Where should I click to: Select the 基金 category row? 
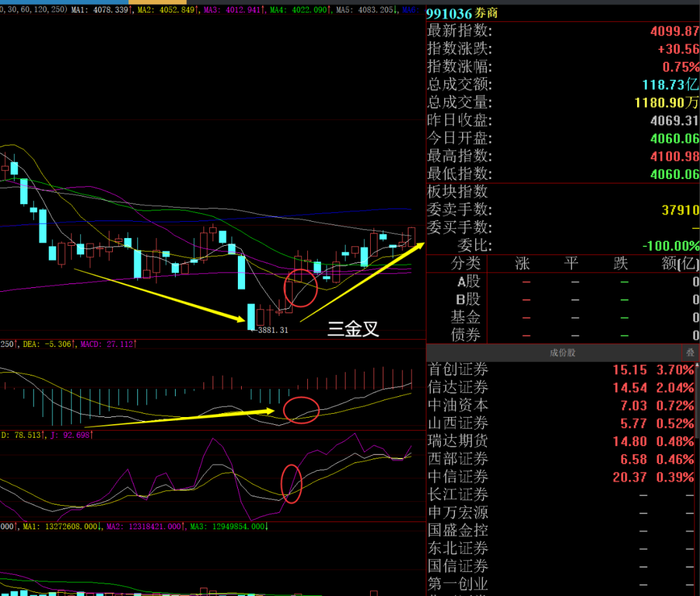point(563,317)
